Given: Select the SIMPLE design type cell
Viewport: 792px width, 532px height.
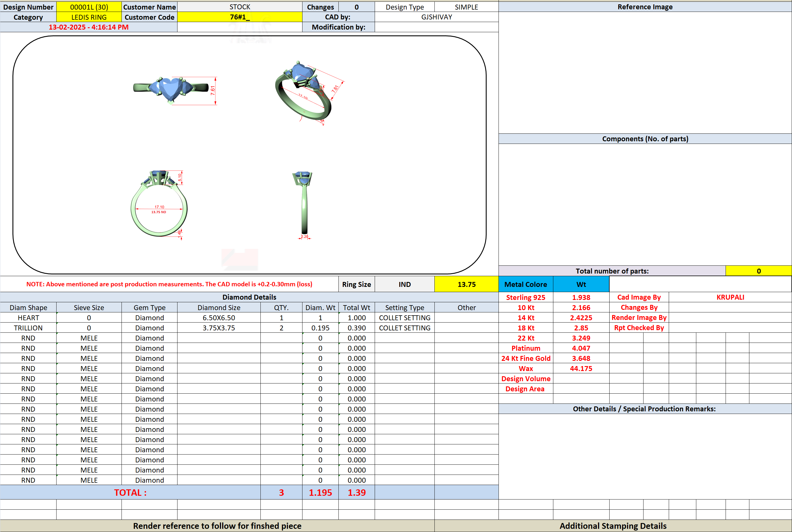Looking at the screenshot, I should [466, 7].
